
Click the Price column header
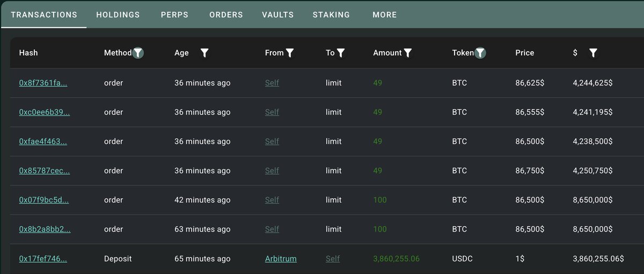(524, 53)
